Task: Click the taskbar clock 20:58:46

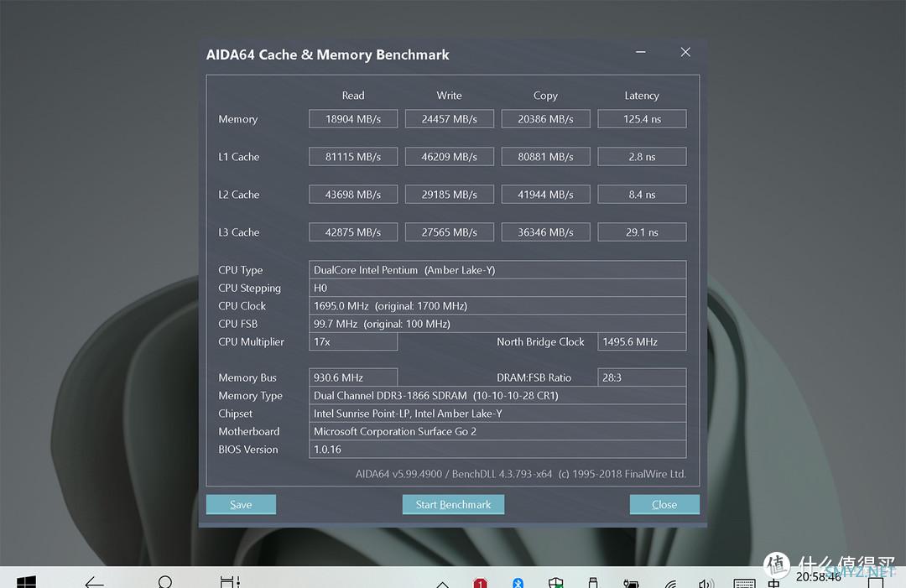Action: click(818, 577)
